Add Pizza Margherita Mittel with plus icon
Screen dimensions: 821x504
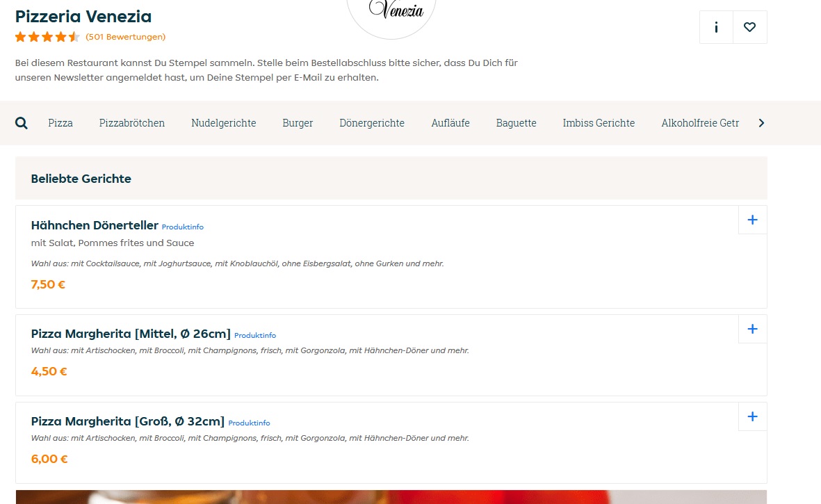click(752, 329)
